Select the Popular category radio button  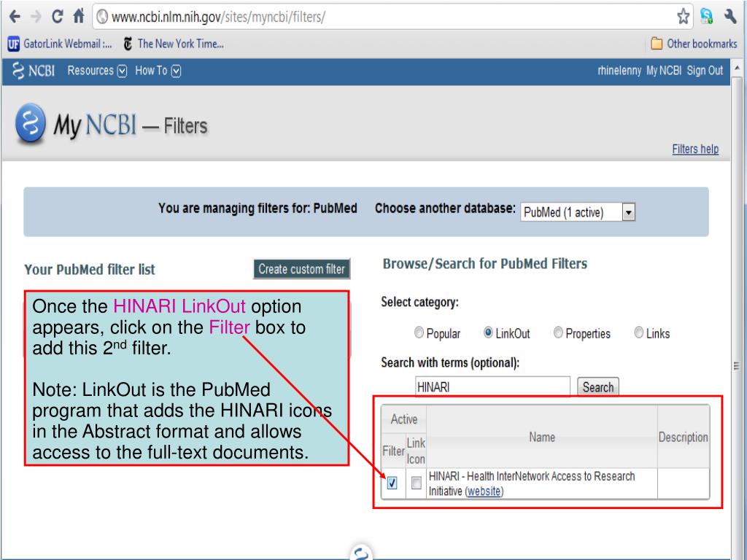pos(419,332)
